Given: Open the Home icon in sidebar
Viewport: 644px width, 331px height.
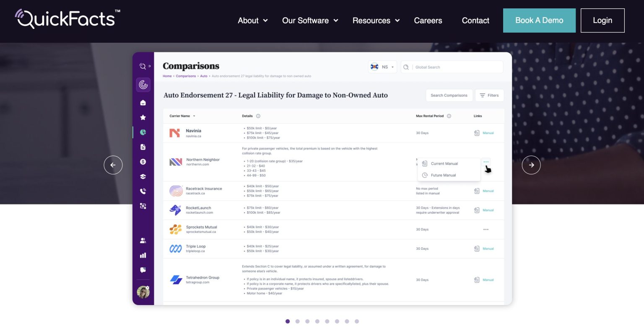Looking at the screenshot, I should click(x=143, y=103).
